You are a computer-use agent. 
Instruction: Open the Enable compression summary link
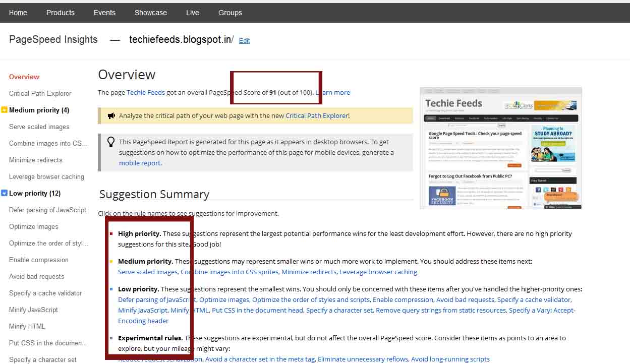point(403,299)
